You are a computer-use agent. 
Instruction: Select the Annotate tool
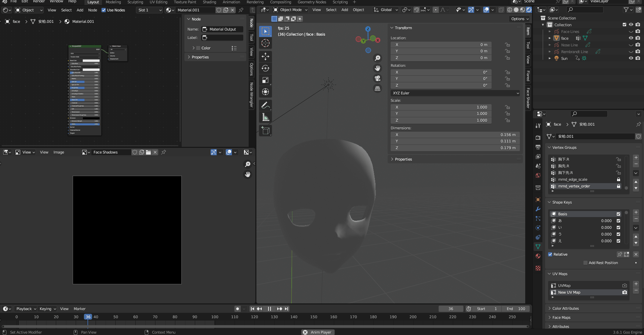point(265,105)
